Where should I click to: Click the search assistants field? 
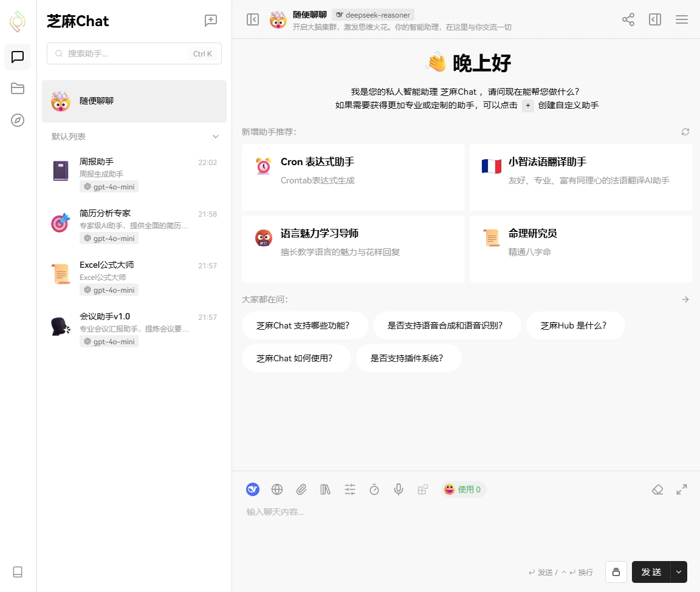tap(134, 53)
